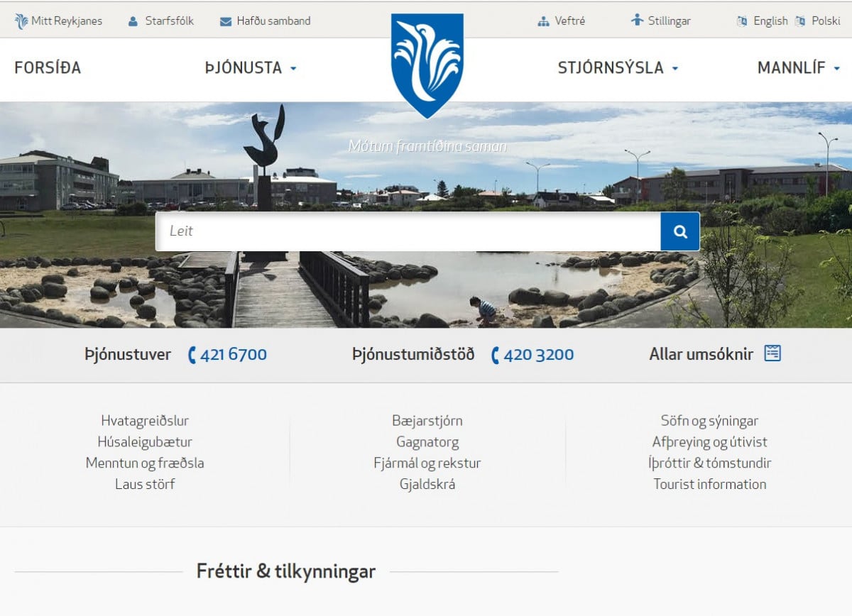Image resolution: width=852 pixels, height=616 pixels.
Task: Click the Mitt Reykjanes bird icon
Action: pyautogui.click(x=21, y=21)
